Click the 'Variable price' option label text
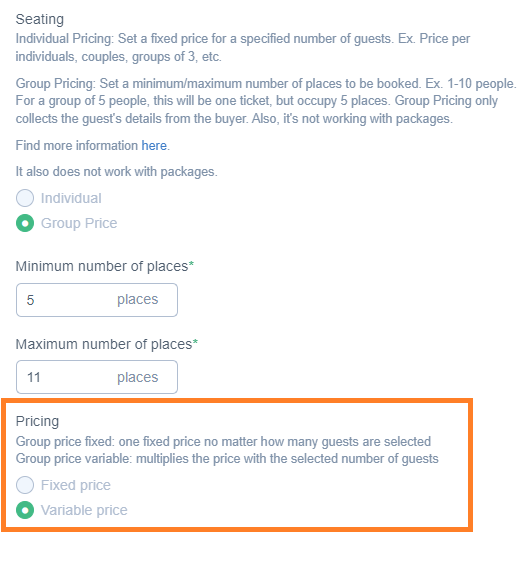This screenshot has width=519, height=562. coord(84,510)
